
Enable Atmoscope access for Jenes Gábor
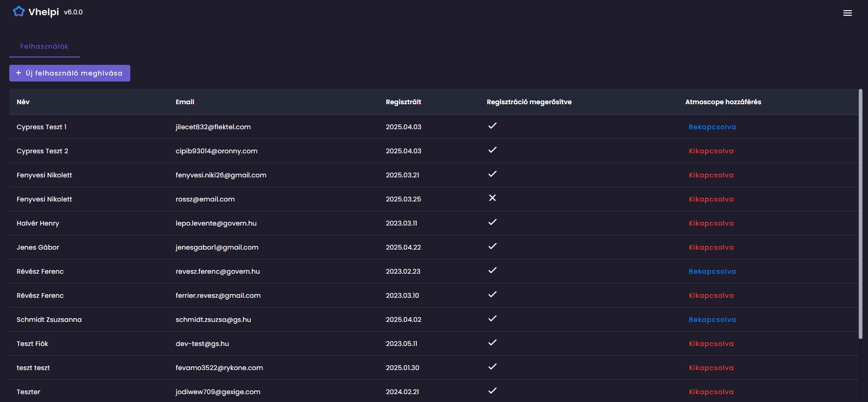(x=711, y=247)
